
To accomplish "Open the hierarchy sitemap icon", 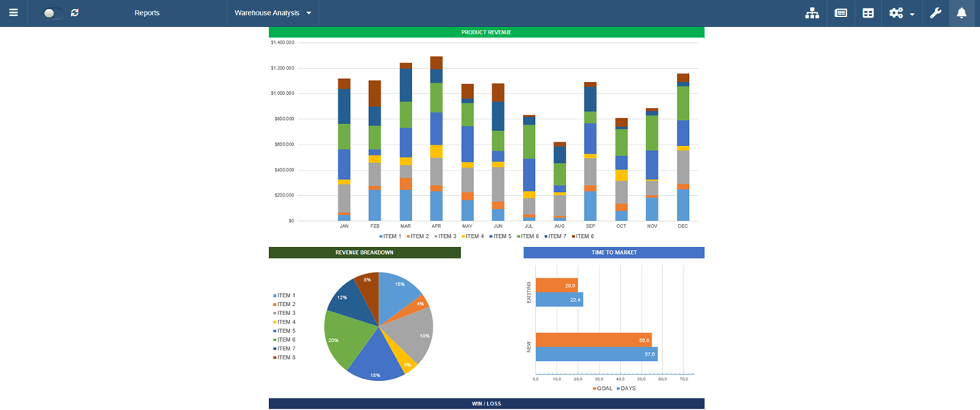I will [x=812, y=13].
